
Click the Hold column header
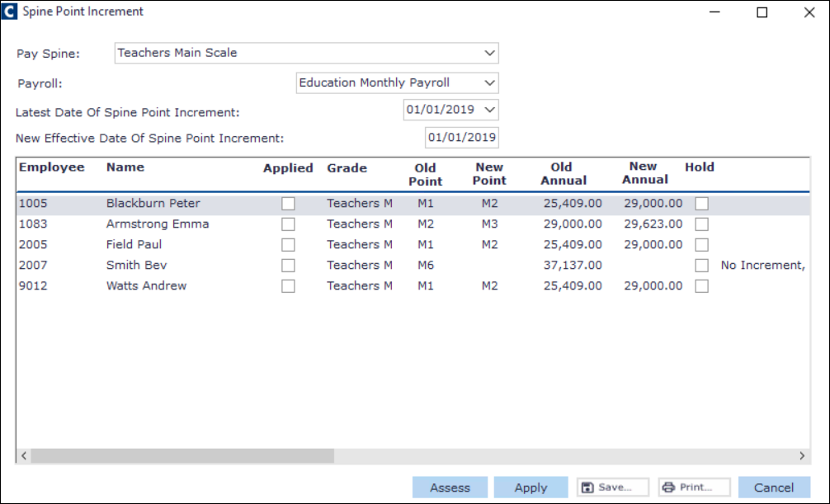(700, 167)
